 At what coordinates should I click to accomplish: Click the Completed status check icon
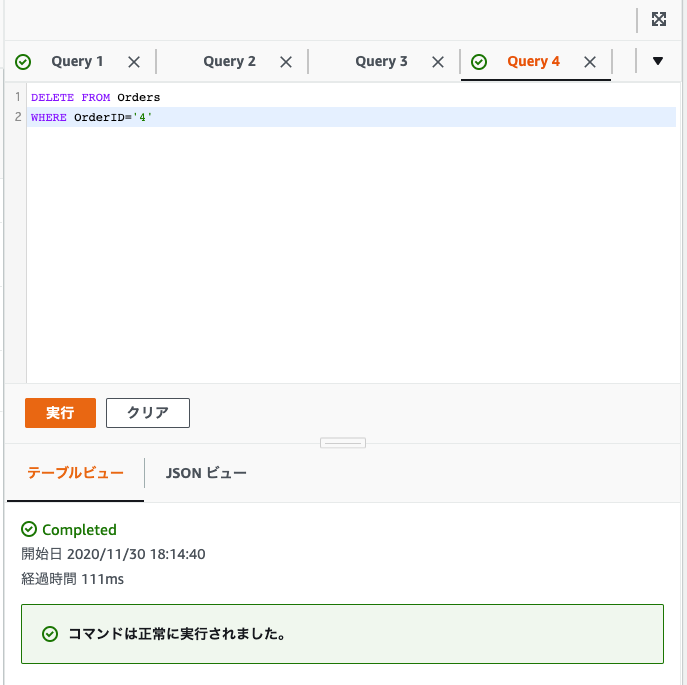pyautogui.click(x=29, y=530)
